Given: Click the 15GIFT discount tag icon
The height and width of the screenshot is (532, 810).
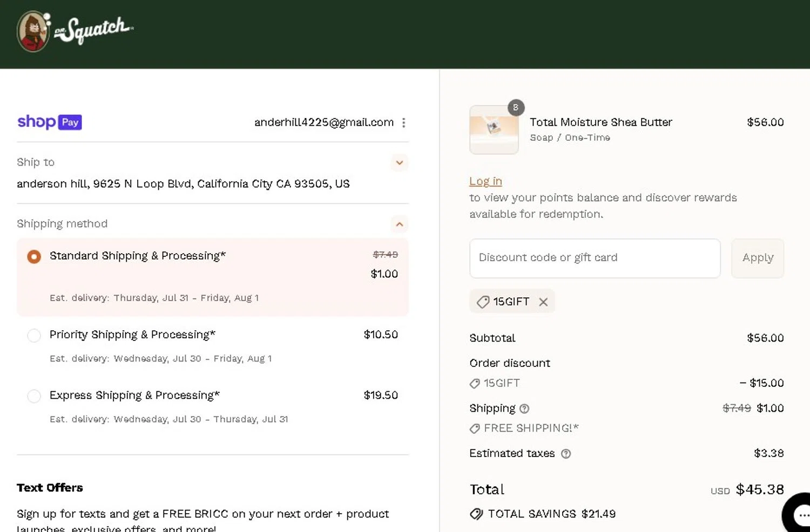Looking at the screenshot, I should coord(483,302).
